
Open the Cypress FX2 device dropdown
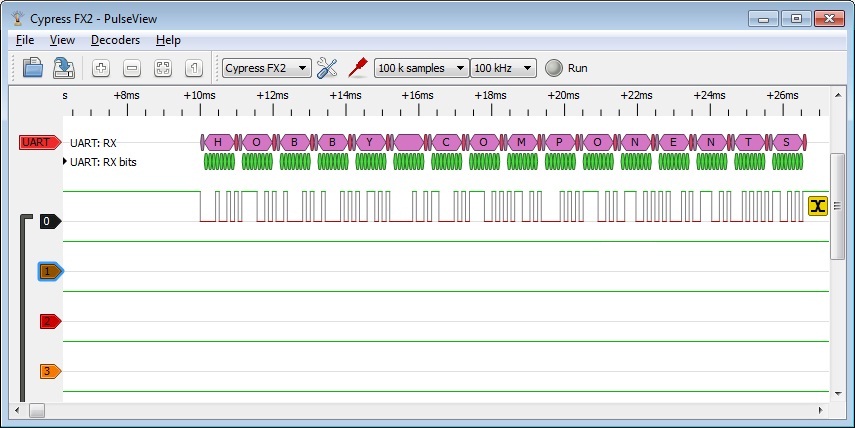point(266,68)
